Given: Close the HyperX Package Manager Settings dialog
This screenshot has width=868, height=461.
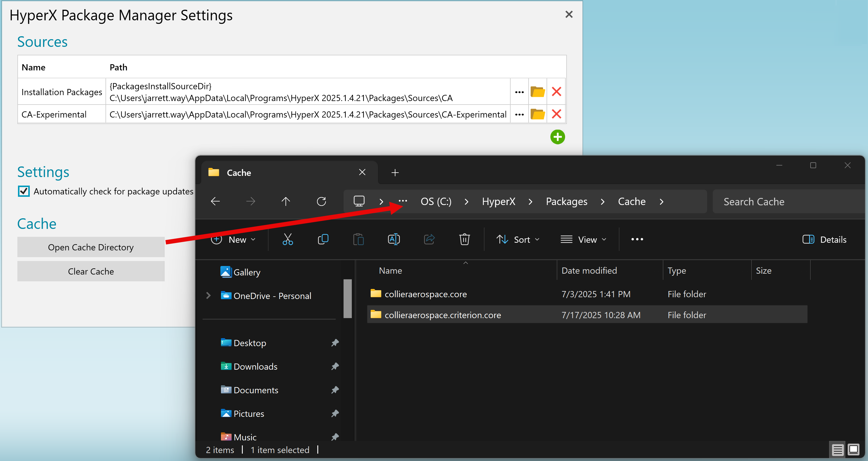Looking at the screenshot, I should [x=569, y=14].
